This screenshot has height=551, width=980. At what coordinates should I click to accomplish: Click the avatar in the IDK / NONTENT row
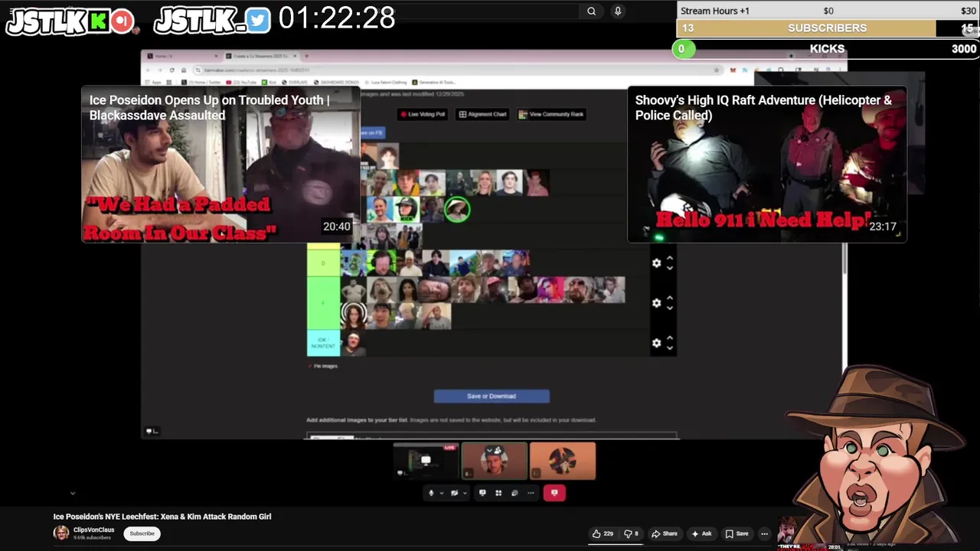[x=352, y=343]
